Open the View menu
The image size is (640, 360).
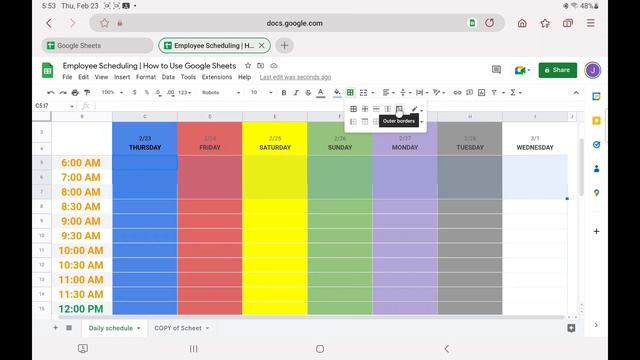coord(101,77)
